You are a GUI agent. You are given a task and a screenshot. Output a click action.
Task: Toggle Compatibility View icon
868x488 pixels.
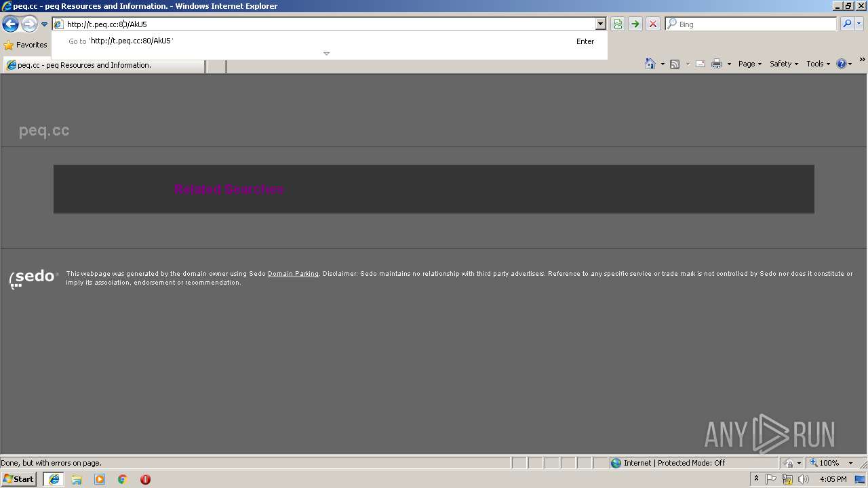coord(618,24)
